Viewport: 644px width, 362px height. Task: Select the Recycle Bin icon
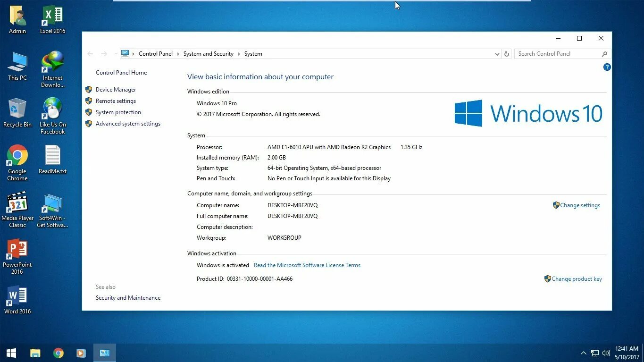(17, 113)
